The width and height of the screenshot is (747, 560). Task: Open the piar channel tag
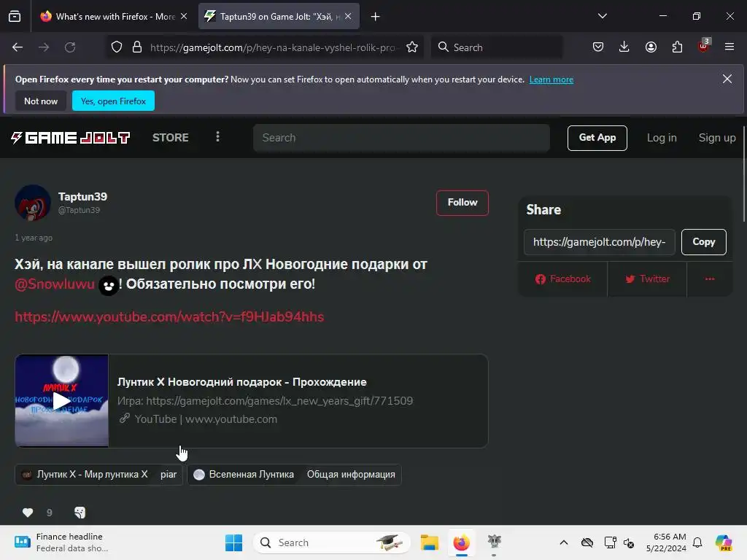coord(169,474)
